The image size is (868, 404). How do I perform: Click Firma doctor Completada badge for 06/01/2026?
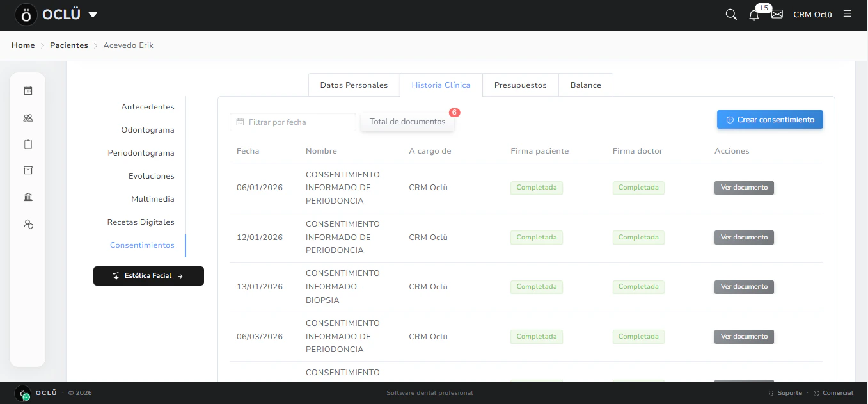coord(638,188)
